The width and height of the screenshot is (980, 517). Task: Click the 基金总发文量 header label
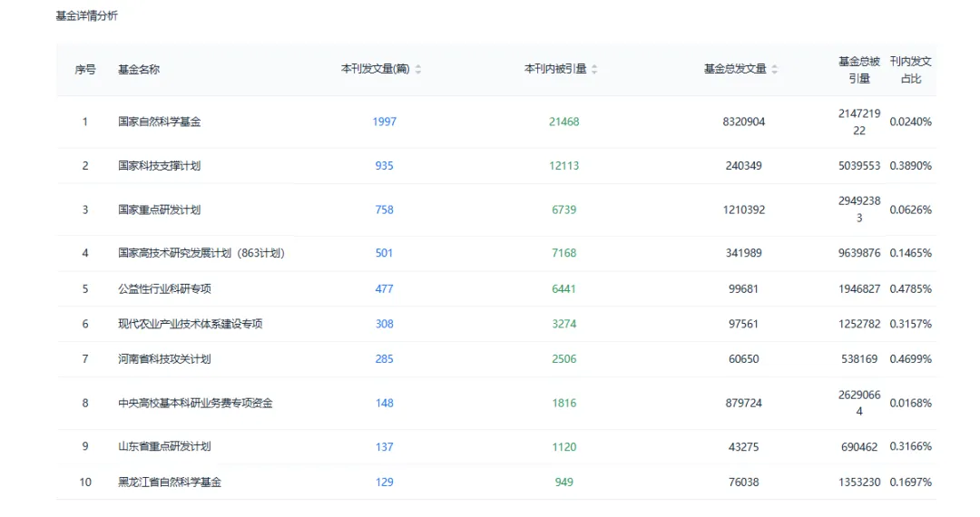(x=735, y=69)
